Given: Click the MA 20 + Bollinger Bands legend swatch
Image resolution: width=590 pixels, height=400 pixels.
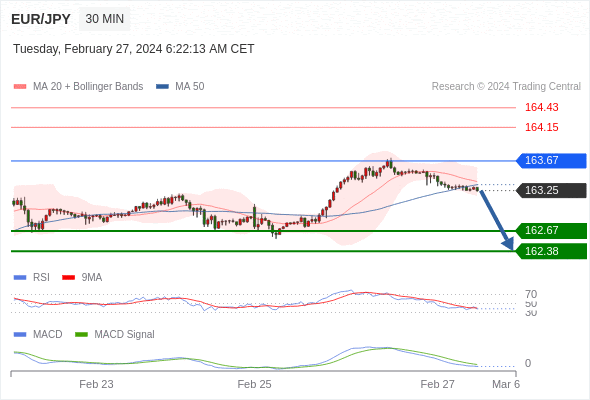Looking at the screenshot, I should [x=20, y=87].
